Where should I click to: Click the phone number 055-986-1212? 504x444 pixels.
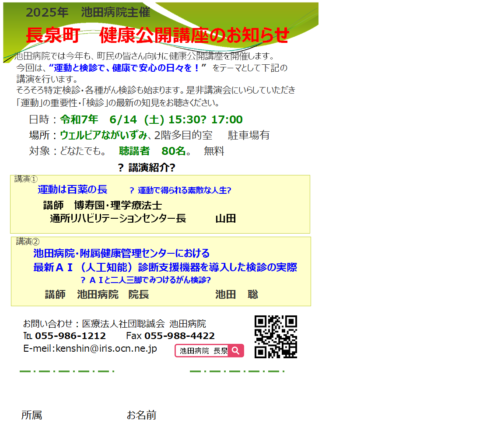[70, 336]
